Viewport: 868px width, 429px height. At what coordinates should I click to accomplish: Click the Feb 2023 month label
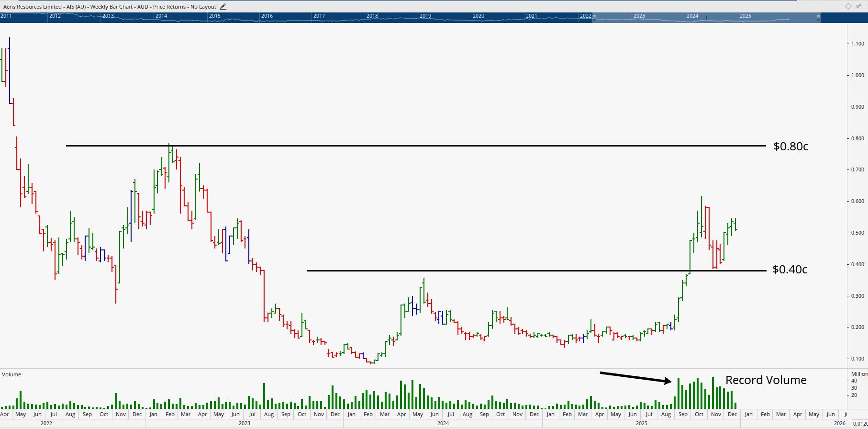(x=170, y=414)
